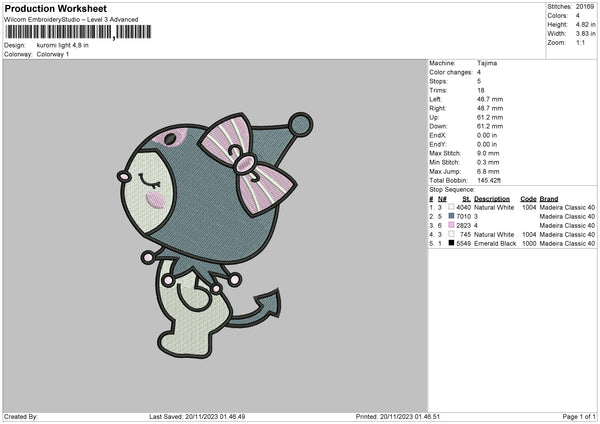Image resolution: width=600 pixels, height=424 pixels.
Task: Click stitch count 7010 in stop list
Action: (x=463, y=216)
